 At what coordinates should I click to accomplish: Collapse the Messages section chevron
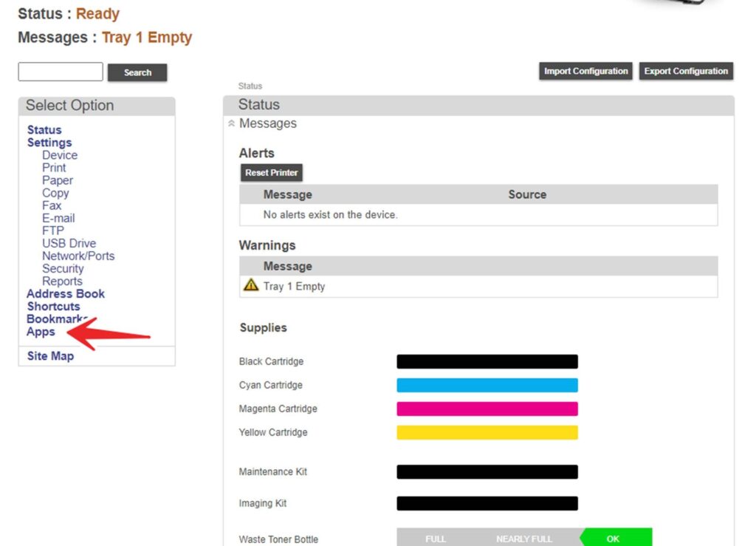(x=232, y=124)
